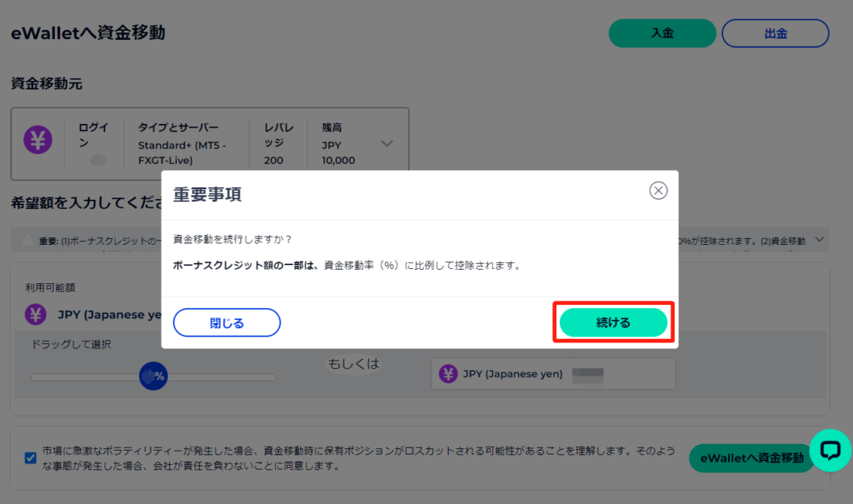Open the 出金 withdrawal page
Viewport: 853px width, 504px height.
point(775,33)
